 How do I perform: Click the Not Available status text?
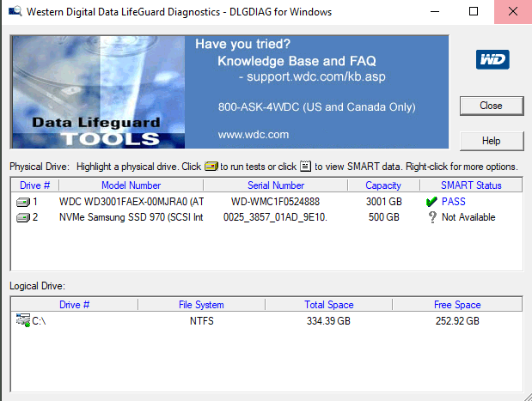point(468,217)
